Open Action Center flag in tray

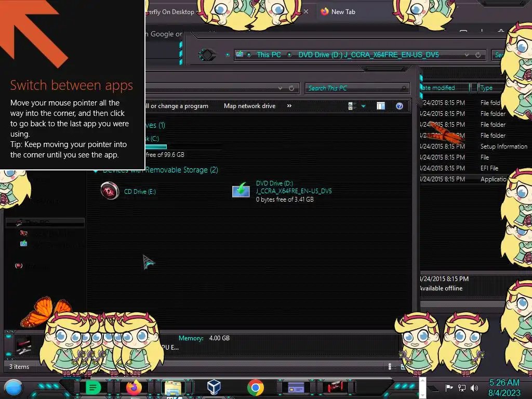point(449,388)
